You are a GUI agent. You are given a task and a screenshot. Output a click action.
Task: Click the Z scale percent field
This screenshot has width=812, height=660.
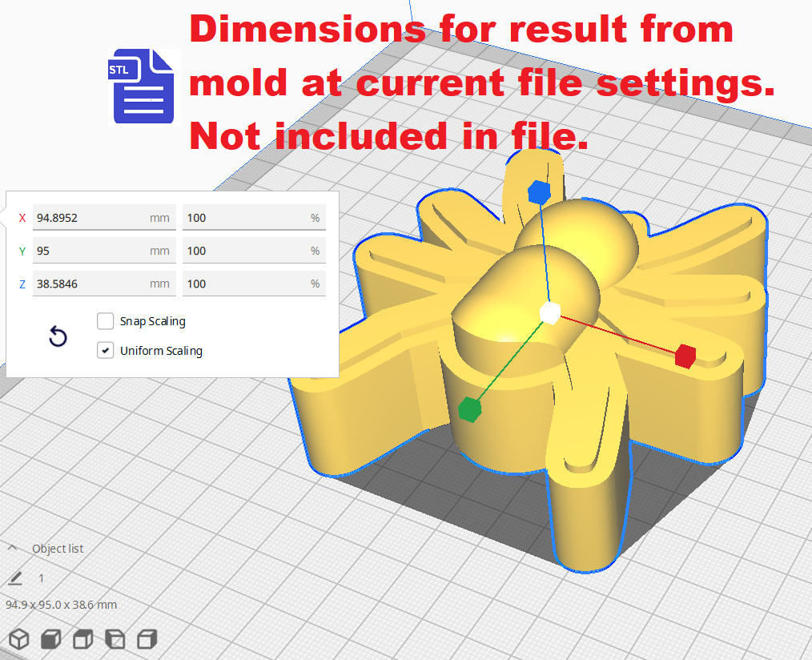[x=244, y=284]
